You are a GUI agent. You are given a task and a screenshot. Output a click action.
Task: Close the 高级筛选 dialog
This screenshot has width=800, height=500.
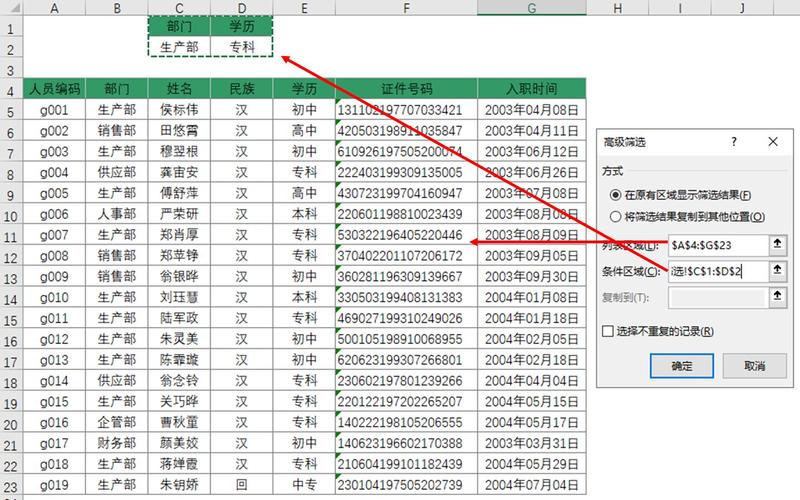point(773,142)
